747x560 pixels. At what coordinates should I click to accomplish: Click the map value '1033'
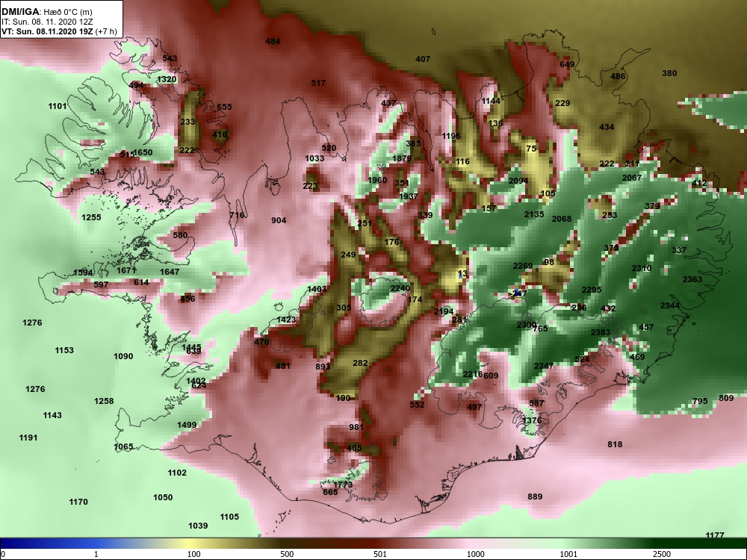(x=314, y=158)
